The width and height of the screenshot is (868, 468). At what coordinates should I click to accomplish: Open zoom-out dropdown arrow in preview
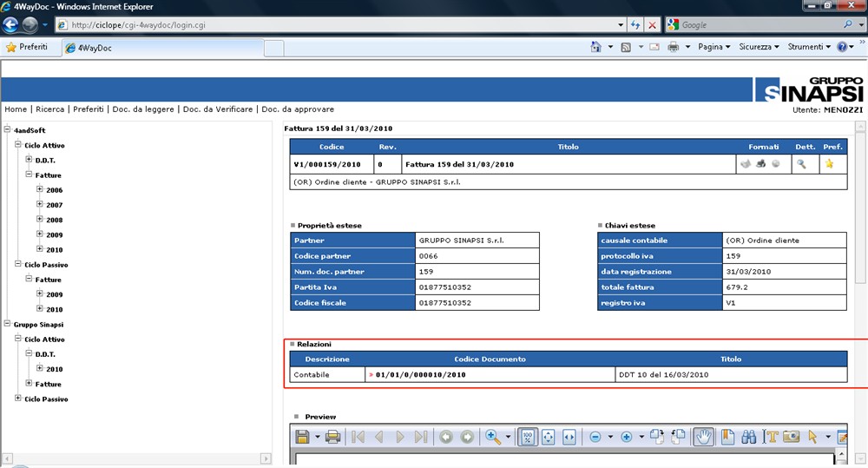pyautogui.click(x=610, y=437)
